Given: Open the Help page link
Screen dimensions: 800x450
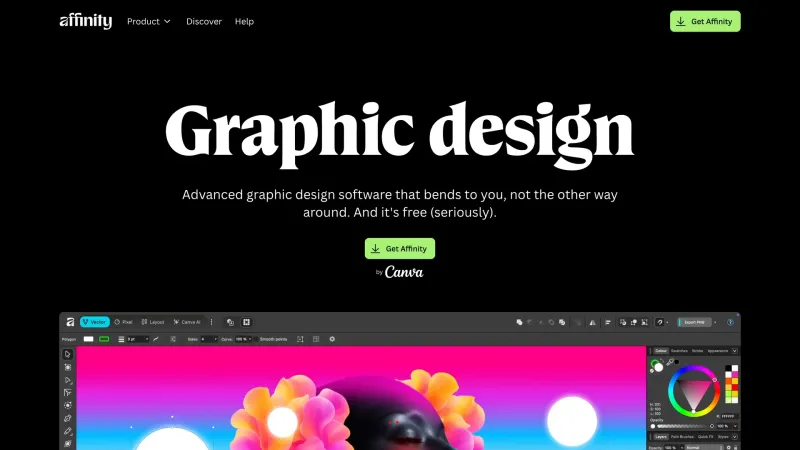Looking at the screenshot, I should [244, 21].
